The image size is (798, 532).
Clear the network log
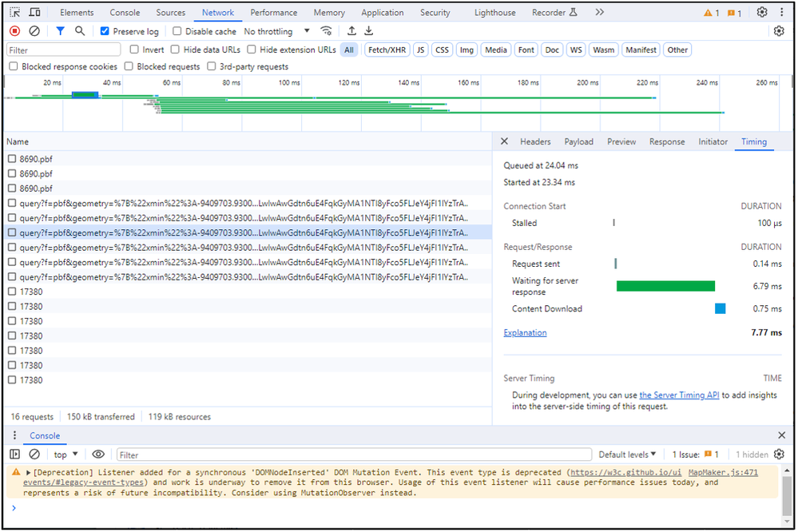[x=34, y=31]
